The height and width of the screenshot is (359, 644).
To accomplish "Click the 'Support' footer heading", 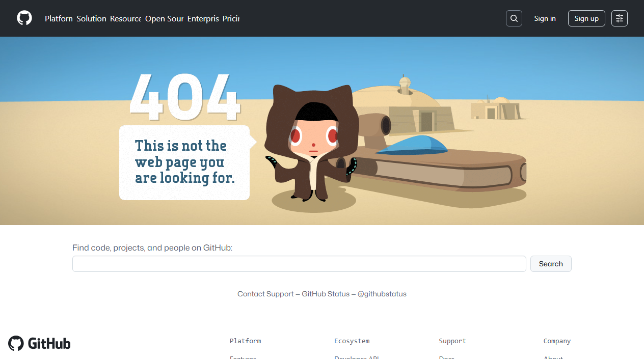I will pyautogui.click(x=452, y=341).
